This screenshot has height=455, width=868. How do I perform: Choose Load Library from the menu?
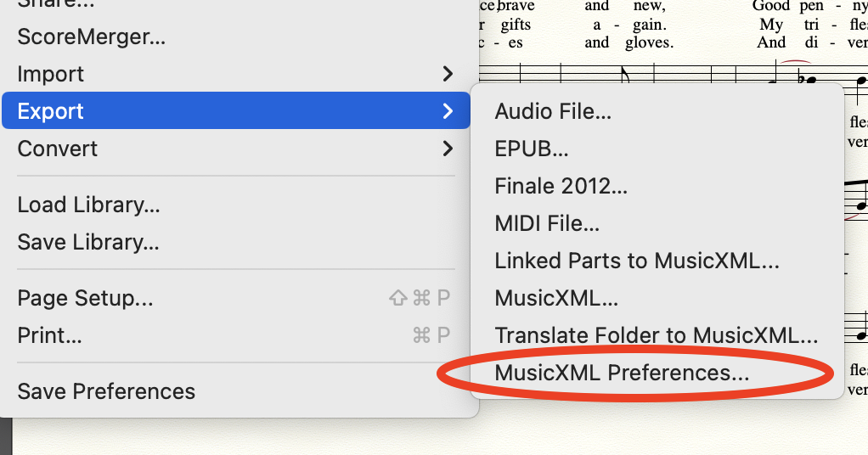tap(88, 205)
